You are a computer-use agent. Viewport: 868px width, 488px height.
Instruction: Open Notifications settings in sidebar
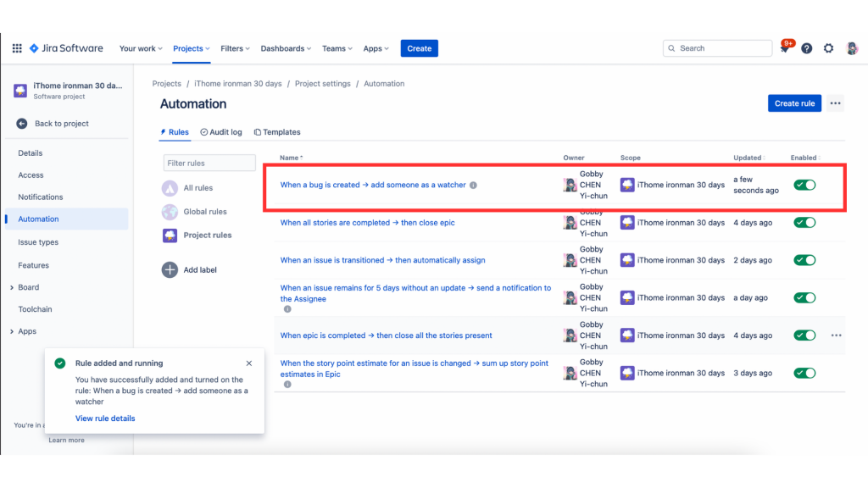(x=41, y=197)
